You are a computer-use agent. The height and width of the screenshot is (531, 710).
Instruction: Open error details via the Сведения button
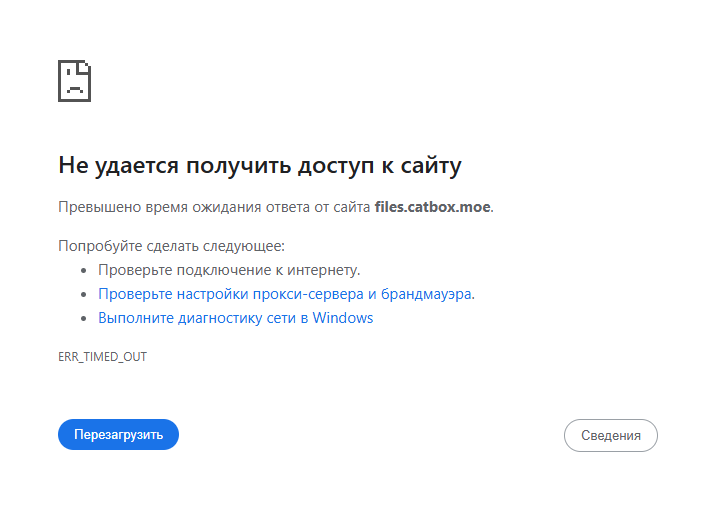pyautogui.click(x=611, y=435)
